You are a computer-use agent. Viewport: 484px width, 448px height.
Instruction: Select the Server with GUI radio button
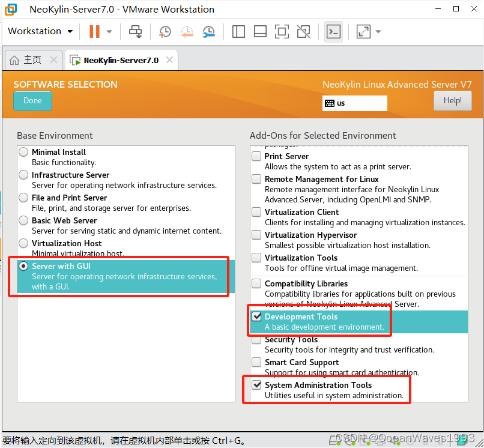point(23,266)
